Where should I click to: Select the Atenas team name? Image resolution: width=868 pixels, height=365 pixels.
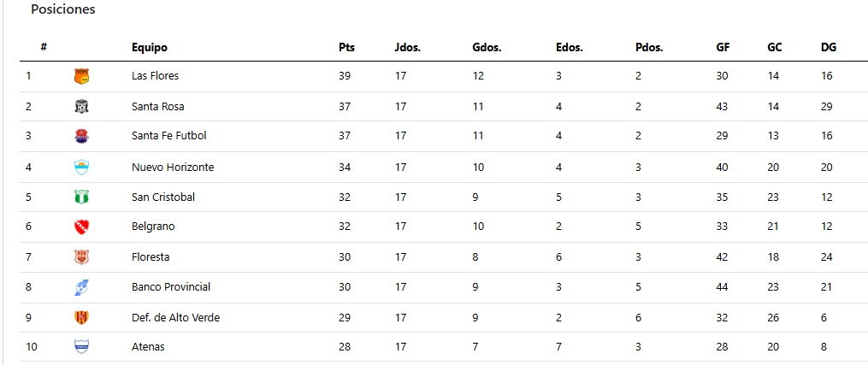[148, 347]
